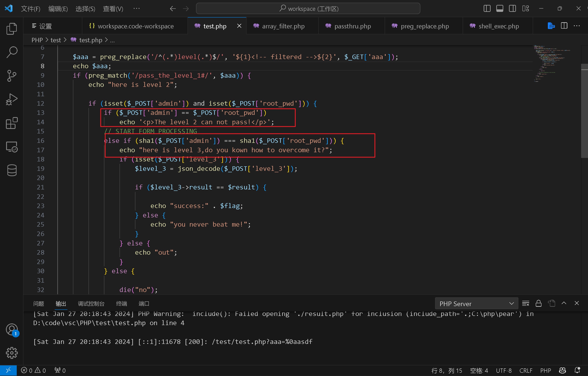Viewport: 588px width, 376px height.
Task: Maximize the panel with the chevron-up arrow
Action: 564,303
